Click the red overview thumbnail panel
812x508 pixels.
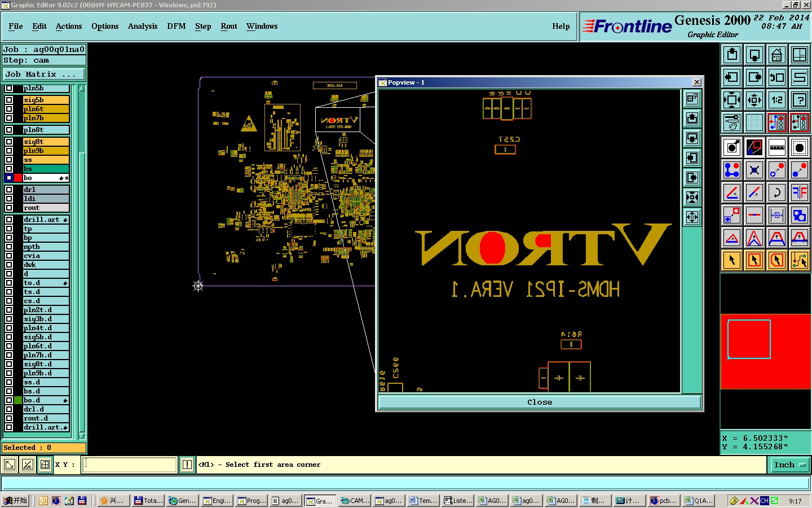coord(766,351)
